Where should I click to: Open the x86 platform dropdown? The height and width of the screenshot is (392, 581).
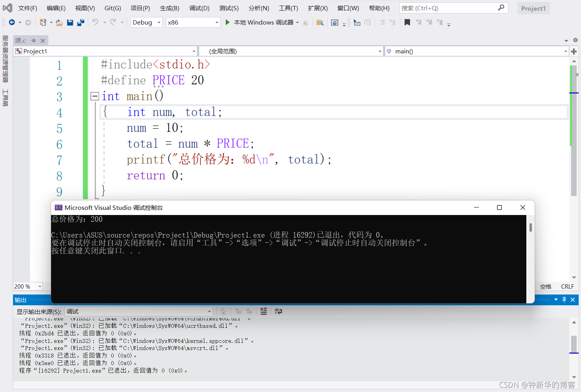point(193,23)
